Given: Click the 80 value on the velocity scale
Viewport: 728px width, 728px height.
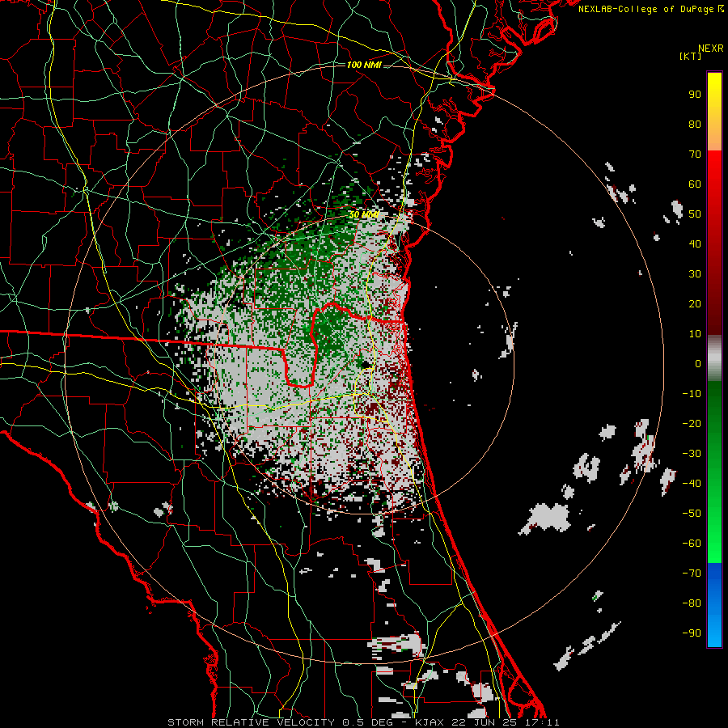Looking at the screenshot, I should click(x=695, y=125).
